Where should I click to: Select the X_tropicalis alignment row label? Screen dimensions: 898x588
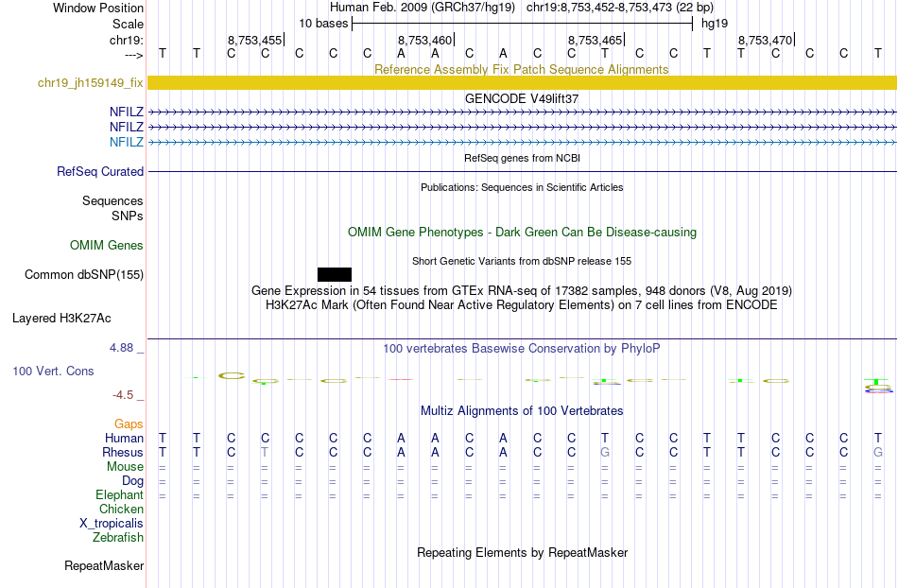(x=112, y=523)
